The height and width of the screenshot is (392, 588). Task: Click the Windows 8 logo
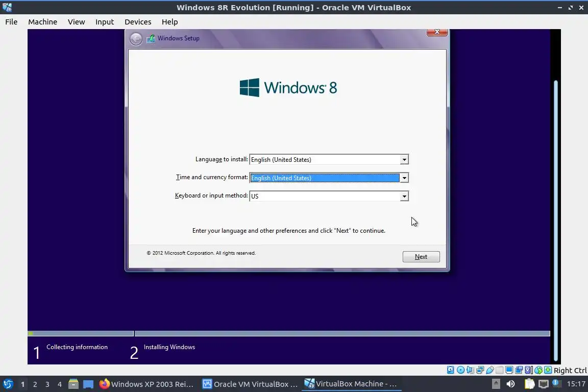pos(288,88)
